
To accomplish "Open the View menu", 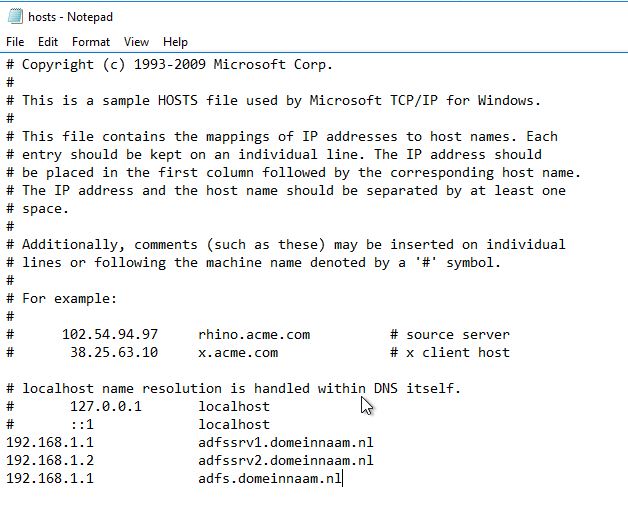I will 136,42.
